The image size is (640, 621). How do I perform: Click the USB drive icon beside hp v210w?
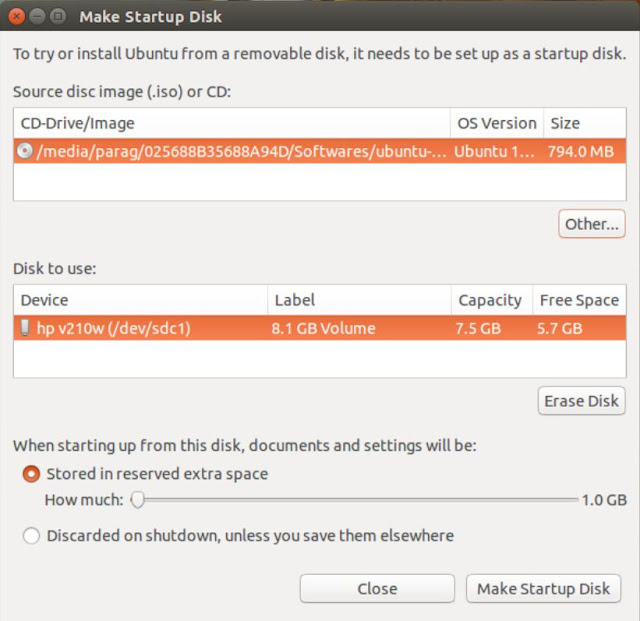tap(25, 328)
